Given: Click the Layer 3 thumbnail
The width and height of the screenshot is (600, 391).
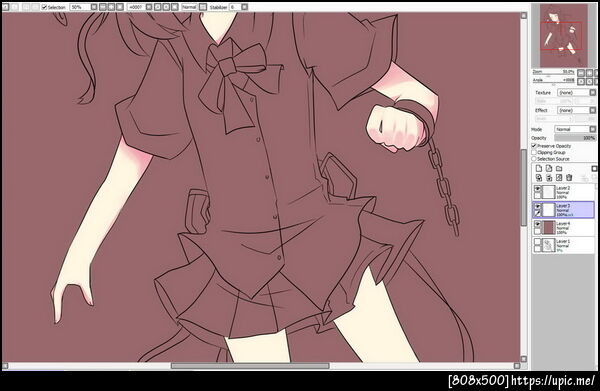Looking at the screenshot, I should click(x=549, y=210).
